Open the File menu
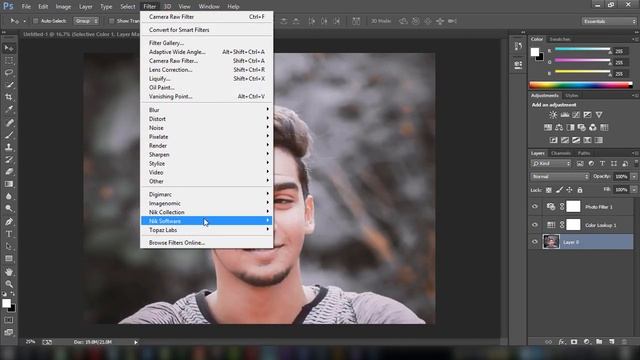 click(26, 7)
